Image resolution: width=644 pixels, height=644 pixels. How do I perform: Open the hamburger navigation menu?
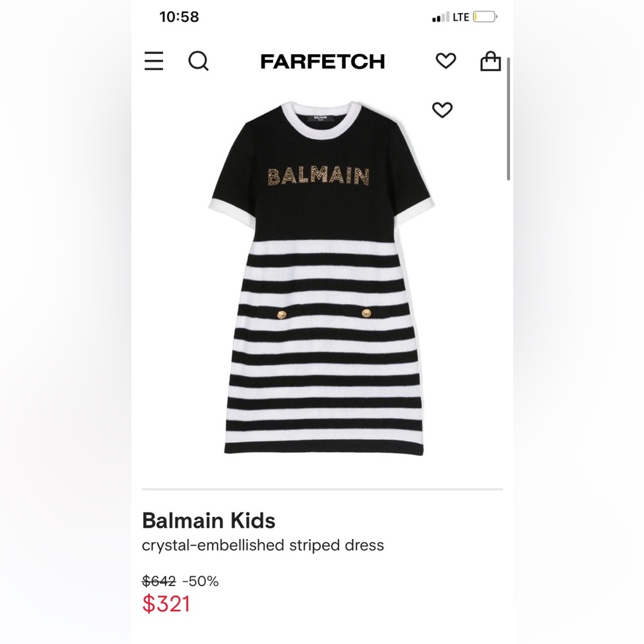[x=153, y=61]
